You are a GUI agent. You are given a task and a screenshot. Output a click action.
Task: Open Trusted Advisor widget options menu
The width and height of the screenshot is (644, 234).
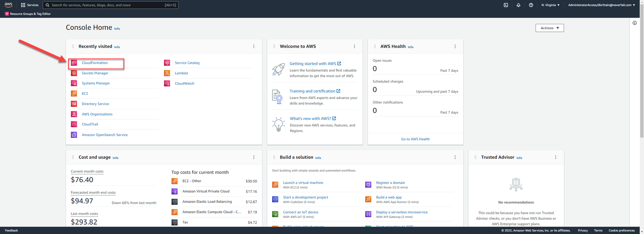pyautogui.click(x=555, y=157)
